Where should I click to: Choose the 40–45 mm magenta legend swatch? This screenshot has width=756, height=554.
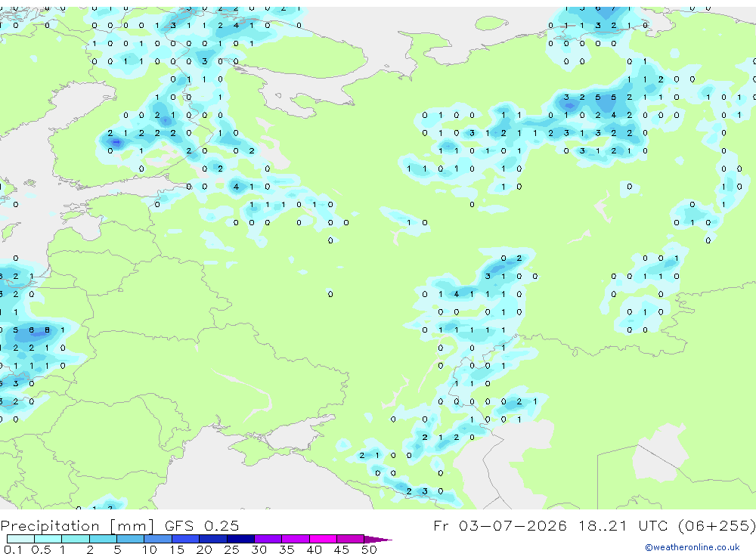pyautogui.click(x=323, y=539)
